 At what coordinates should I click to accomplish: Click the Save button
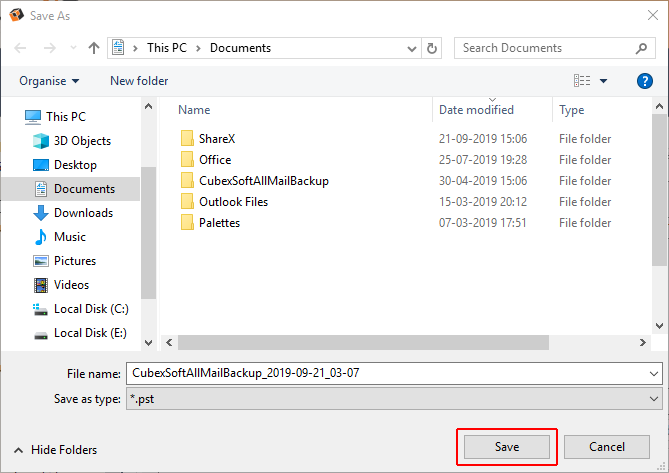[x=506, y=447]
